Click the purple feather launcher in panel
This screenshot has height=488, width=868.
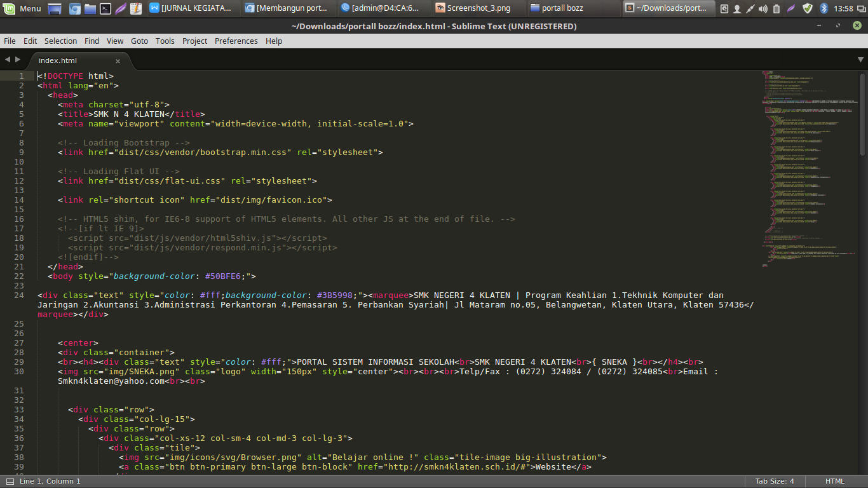(121, 8)
